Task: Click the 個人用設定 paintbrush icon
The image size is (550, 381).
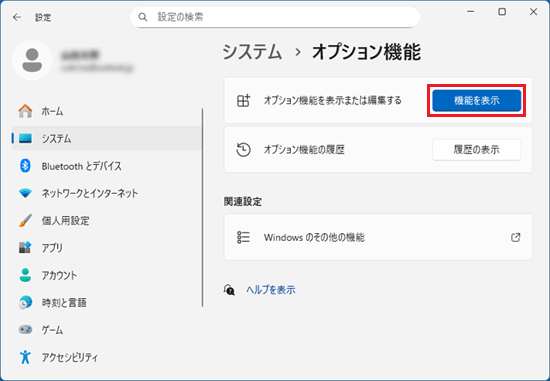Action: 25,220
